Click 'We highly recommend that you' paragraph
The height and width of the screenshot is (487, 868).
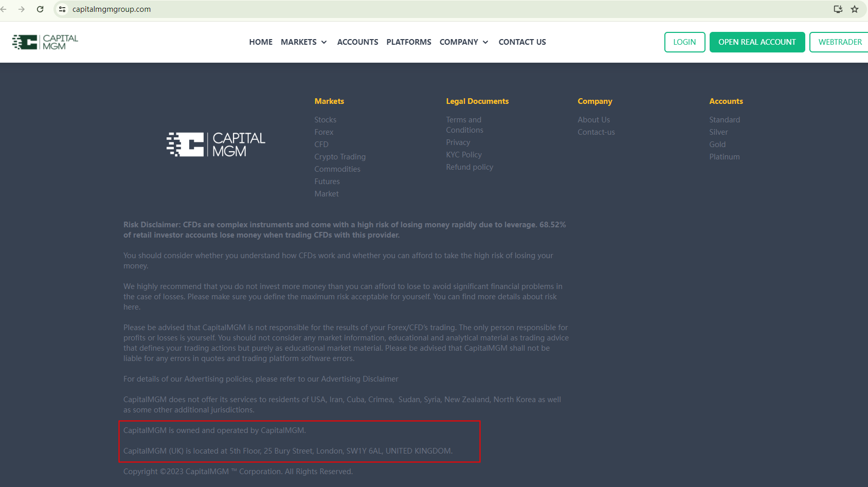click(x=343, y=297)
